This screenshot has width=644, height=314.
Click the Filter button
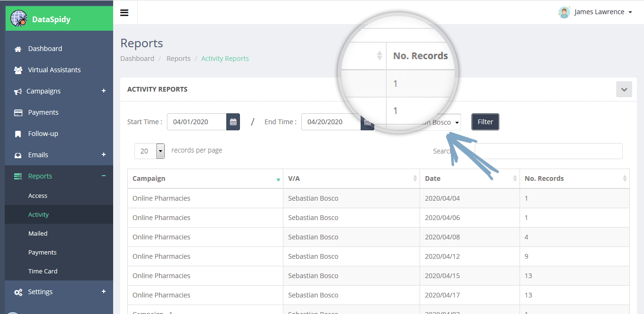485,122
